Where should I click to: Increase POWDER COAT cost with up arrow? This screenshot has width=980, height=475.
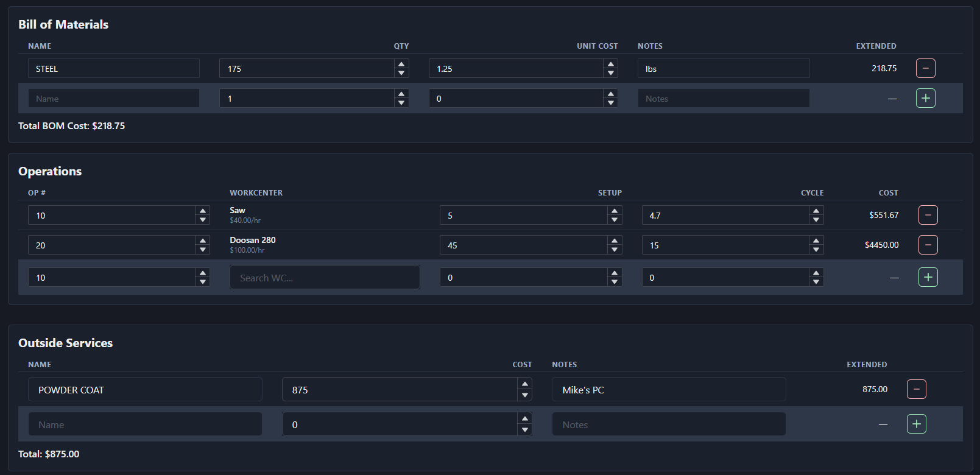(x=524, y=384)
